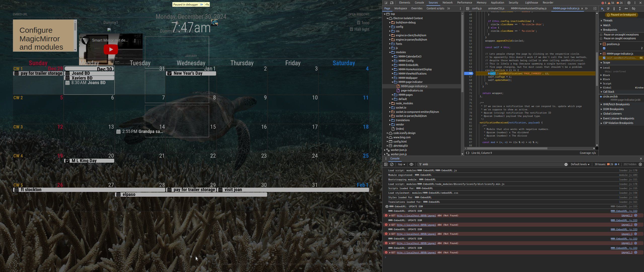644x272 pixels.
Task: Deactivate breakpoints using the toolbar icon
Action: click(634, 9)
